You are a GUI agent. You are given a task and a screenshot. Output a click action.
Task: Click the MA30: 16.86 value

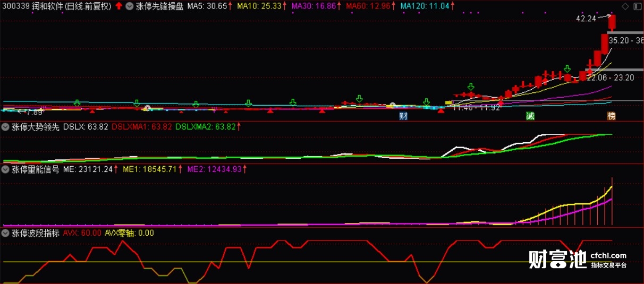(314, 6)
